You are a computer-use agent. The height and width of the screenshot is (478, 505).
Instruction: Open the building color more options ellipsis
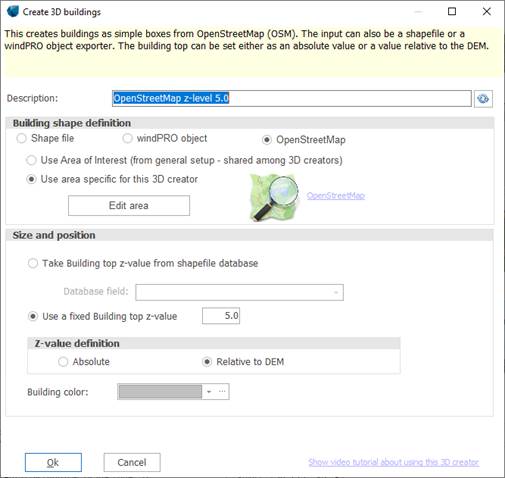222,391
